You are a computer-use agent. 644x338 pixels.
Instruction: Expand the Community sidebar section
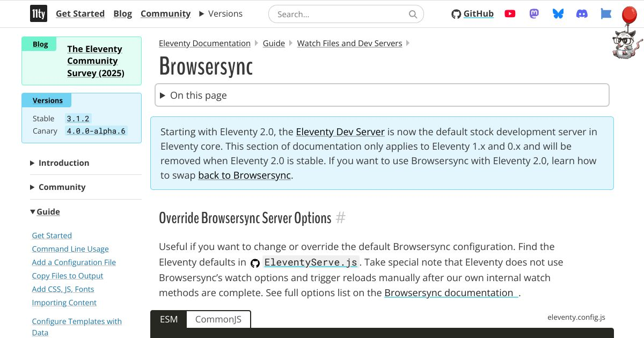click(x=62, y=187)
